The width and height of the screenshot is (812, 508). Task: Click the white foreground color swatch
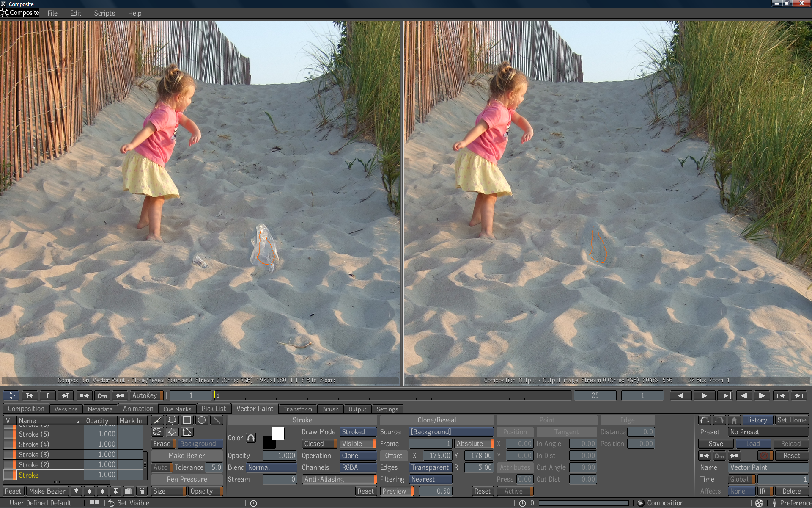(x=278, y=433)
